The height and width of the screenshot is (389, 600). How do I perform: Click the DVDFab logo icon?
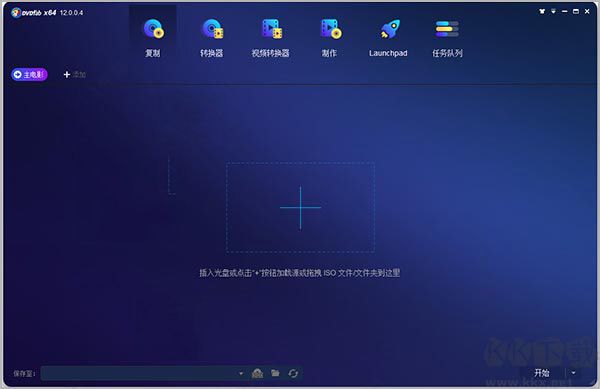pos(16,13)
